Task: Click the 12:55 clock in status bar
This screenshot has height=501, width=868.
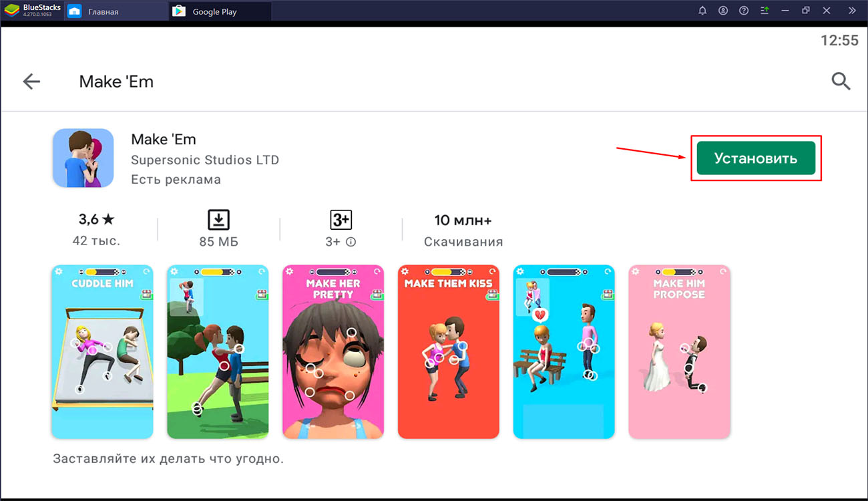Action: click(x=839, y=40)
